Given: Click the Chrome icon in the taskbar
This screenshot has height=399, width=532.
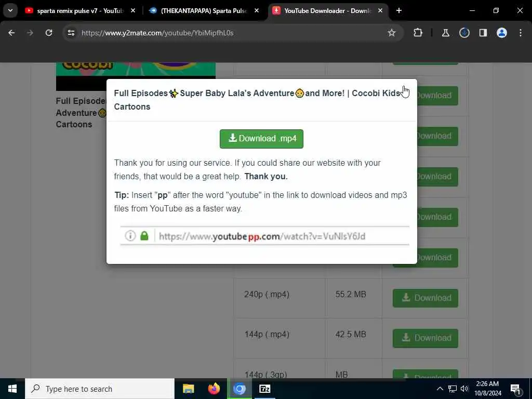Looking at the screenshot, I should pos(239,389).
